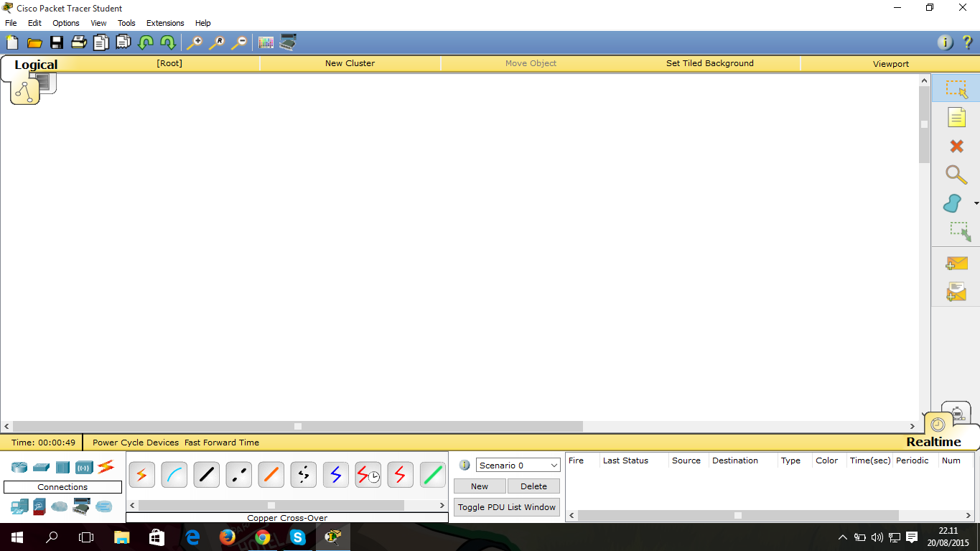Pick the Copper Straight-Through cable
Screen dimensions: 980x551
(x=206, y=475)
